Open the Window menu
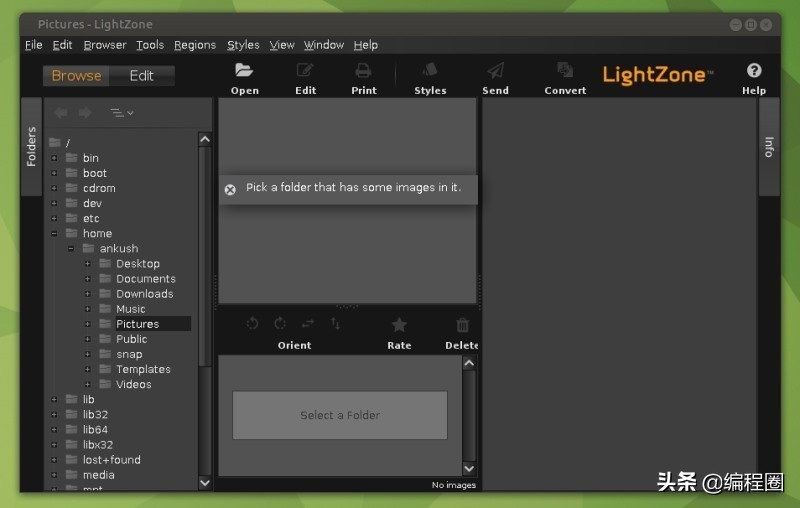The height and width of the screenshot is (508, 800). tap(324, 45)
